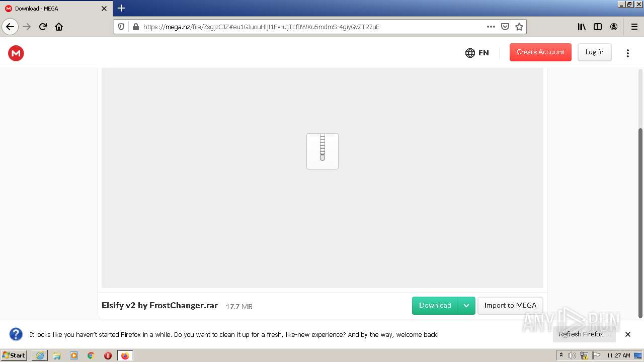Open the Firefox hamburger menu
The image size is (644, 362).
coord(634,27)
